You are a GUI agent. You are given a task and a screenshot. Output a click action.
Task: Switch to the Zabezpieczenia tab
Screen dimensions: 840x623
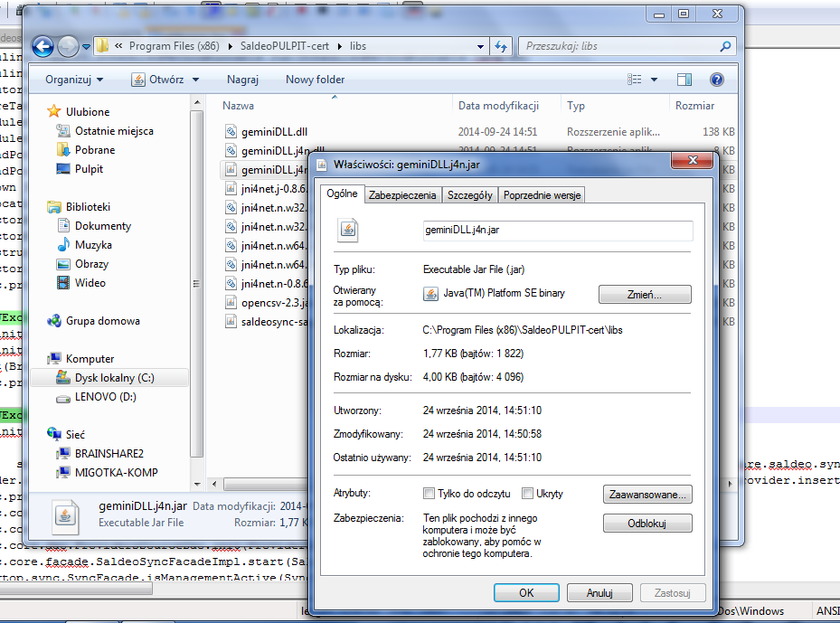402,195
